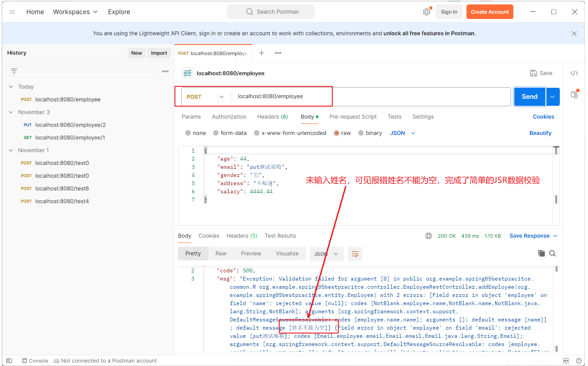Open the code snippet panel icon

574,73
